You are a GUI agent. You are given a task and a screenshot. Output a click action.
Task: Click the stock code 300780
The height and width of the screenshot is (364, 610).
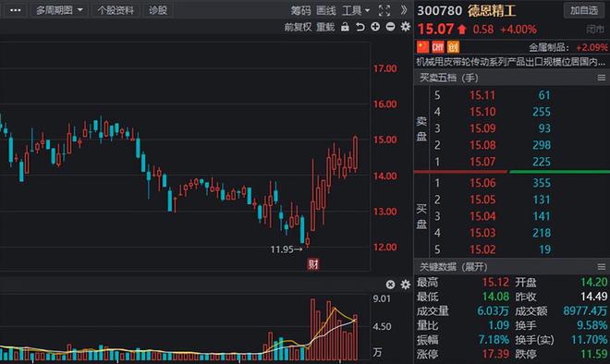[x=440, y=10]
